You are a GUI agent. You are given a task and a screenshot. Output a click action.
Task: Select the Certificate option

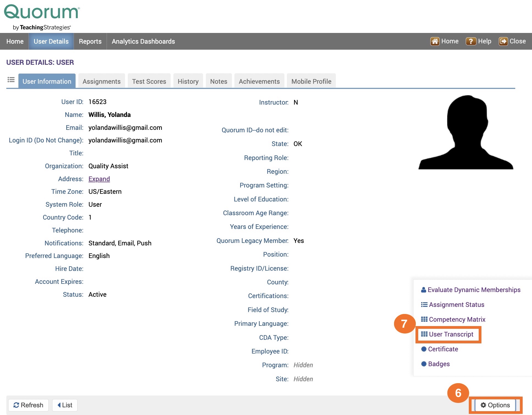443,349
